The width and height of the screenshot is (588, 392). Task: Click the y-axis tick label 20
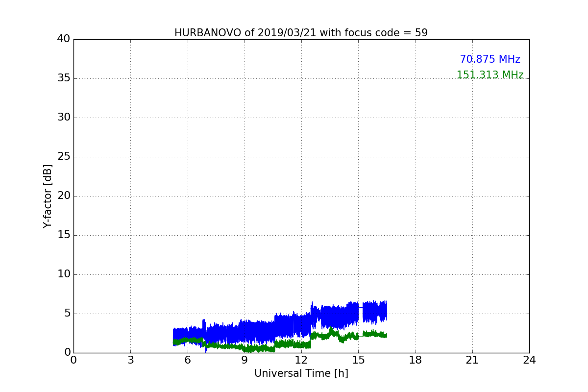click(64, 196)
